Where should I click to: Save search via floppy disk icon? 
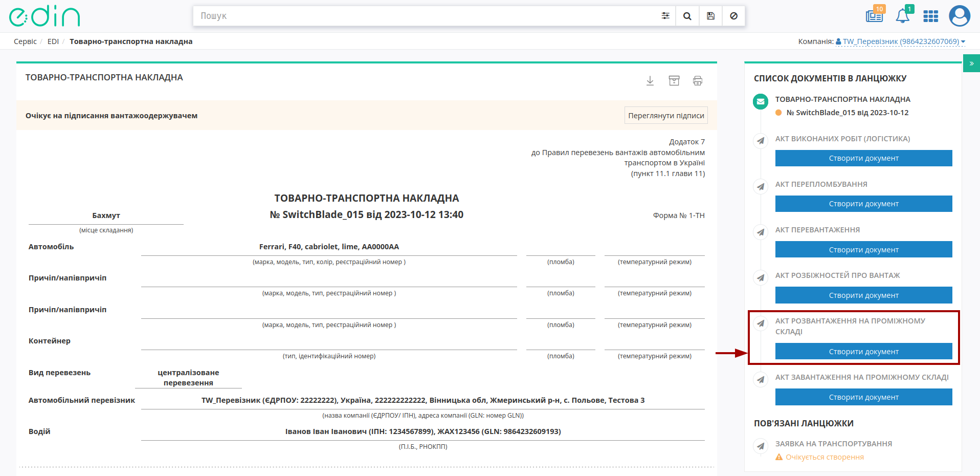(x=710, y=16)
